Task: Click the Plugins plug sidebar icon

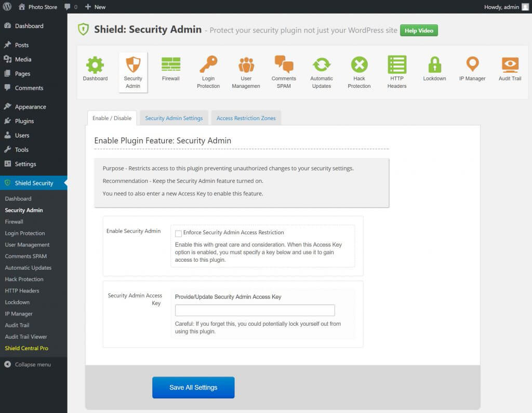Action: click(7, 121)
